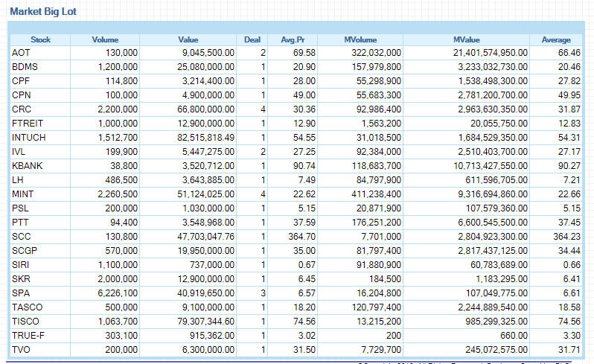Click the SCC stock symbol

pos(21,237)
